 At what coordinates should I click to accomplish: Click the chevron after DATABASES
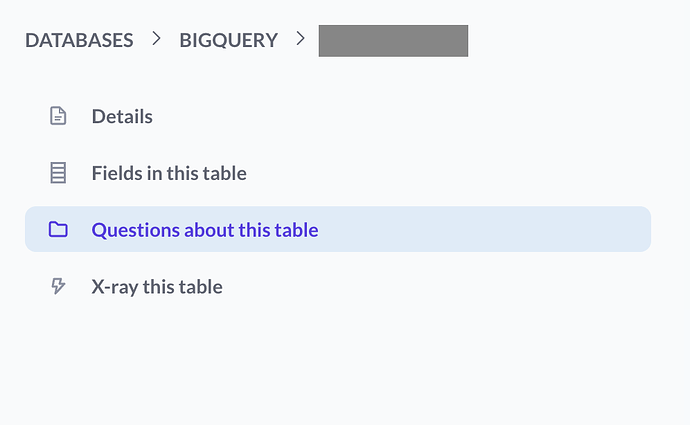[x=156, y=39]
